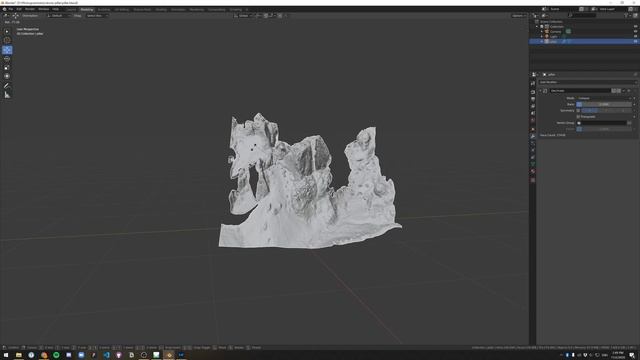
Task: Enable the Triangulate checkbox
Action: click(578, 117)
